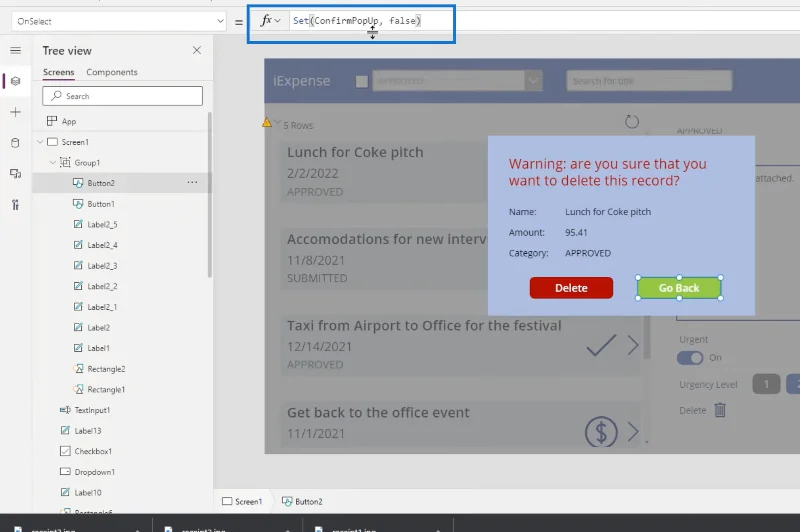Click the gallery vertical scrollbar
Screen dimensions: 800x532
[647, 337]
